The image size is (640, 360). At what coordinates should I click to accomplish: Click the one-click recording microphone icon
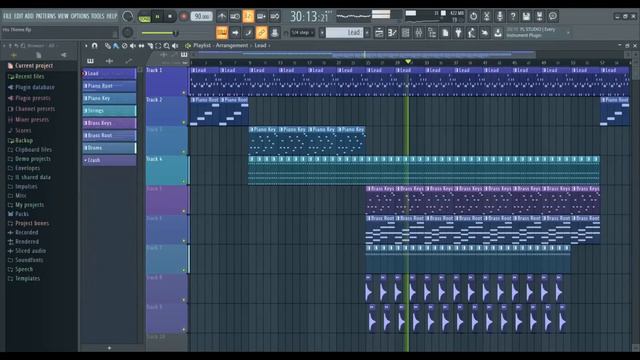pyautogui.click(x=500, y=16)
